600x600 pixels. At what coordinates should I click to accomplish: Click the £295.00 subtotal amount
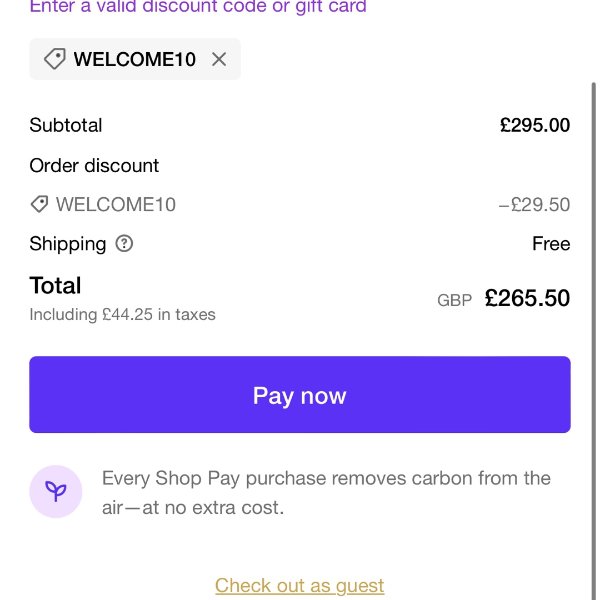[535, 125]
